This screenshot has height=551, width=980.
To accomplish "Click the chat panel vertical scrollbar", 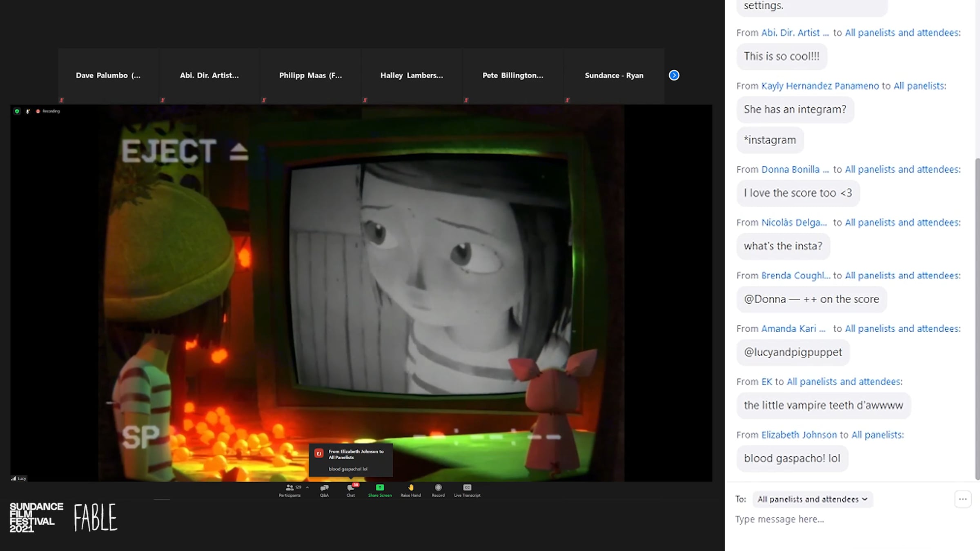I will (977, 318).
